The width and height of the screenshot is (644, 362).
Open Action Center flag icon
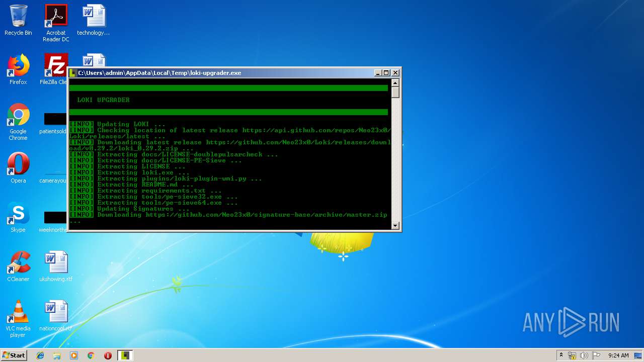pos(596,355)
